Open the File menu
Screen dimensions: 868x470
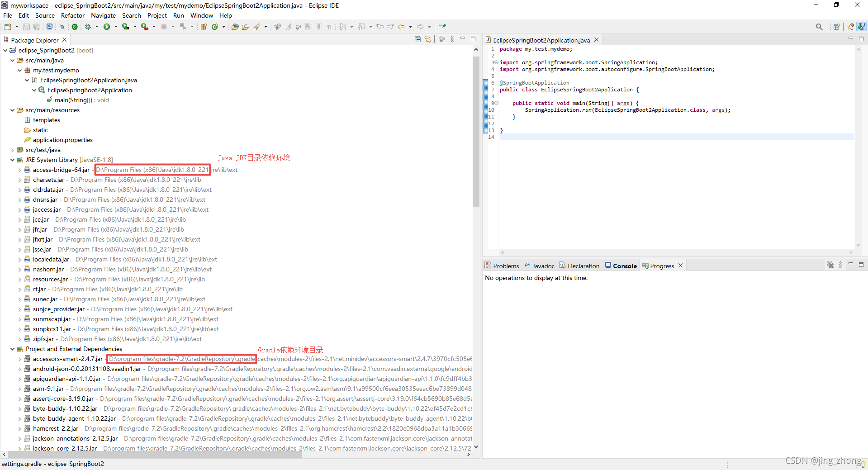8,15
